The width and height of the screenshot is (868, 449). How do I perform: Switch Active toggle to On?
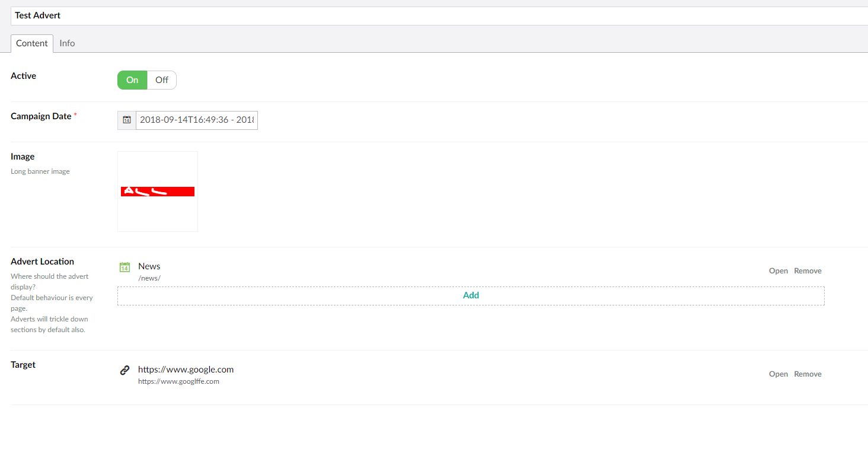pos(132,80)
